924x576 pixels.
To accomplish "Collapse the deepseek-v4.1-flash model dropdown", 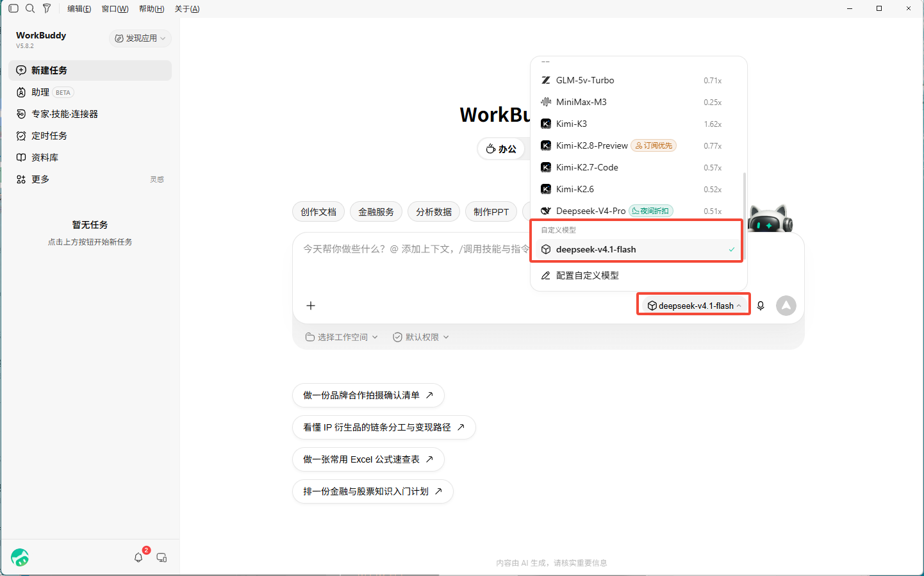I will 694,306.
